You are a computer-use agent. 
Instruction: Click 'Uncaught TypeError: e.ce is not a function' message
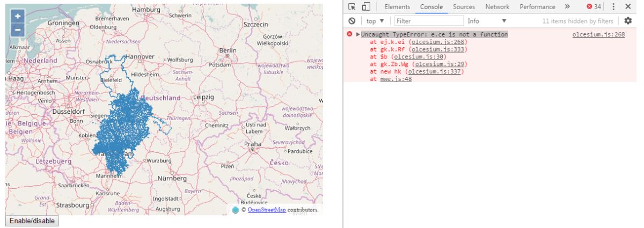point(435,34)
